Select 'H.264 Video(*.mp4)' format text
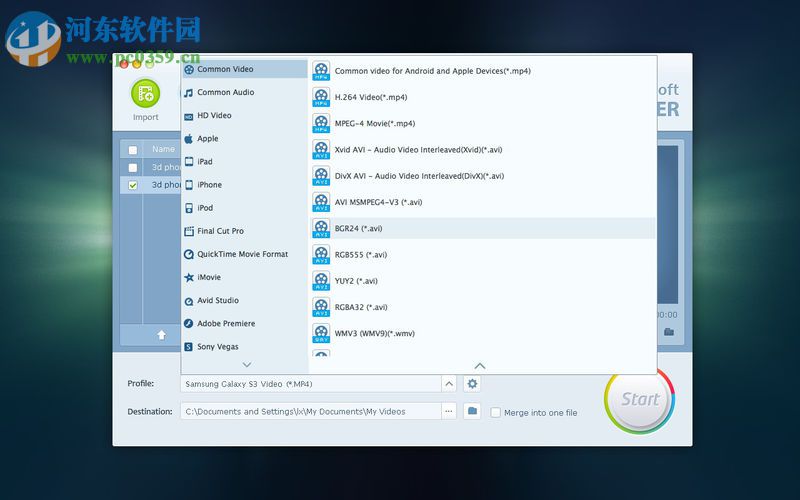 pyautogui.click(x=371, y=97)
